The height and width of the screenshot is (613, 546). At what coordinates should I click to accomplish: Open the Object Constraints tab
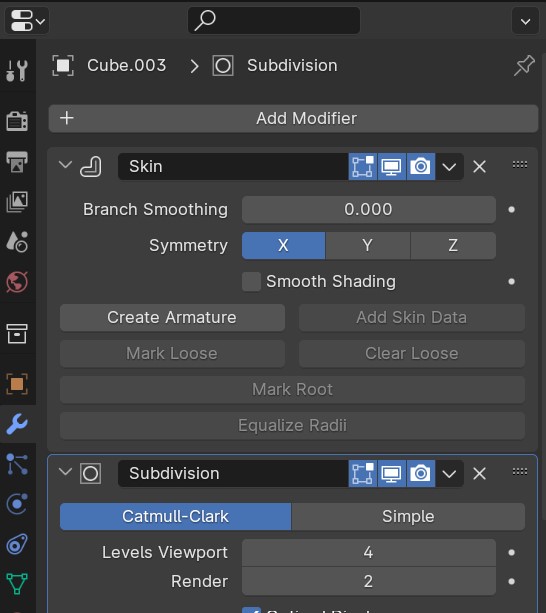tap(17, 544)
